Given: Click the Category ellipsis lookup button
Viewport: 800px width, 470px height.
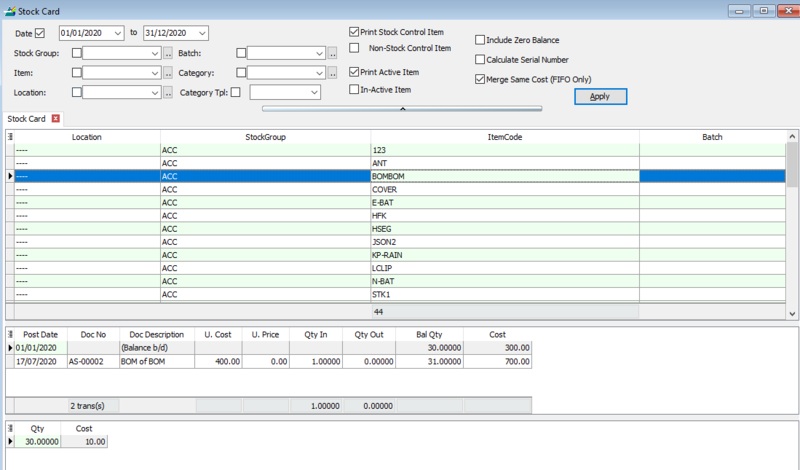Looking at the screenshot, I should 332,73.
